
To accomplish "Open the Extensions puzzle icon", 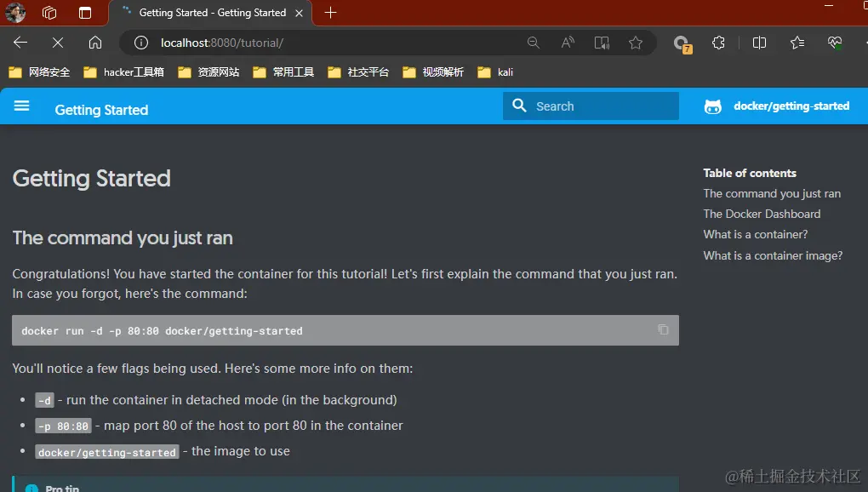I will pos(718,43).
